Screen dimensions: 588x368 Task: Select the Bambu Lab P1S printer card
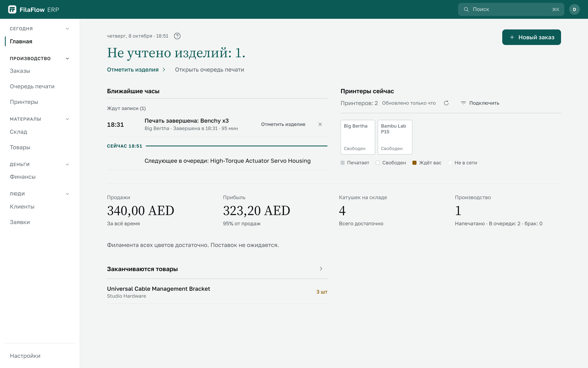395,137
